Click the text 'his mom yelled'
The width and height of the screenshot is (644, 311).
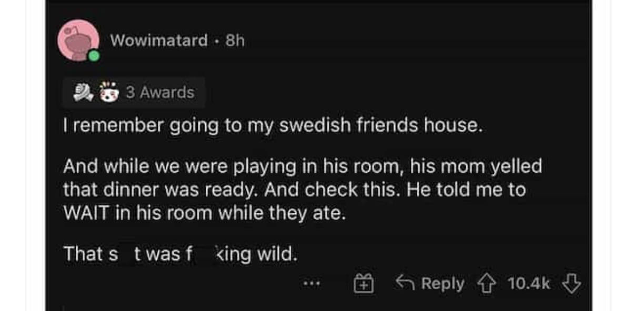(x=476, y=167)
